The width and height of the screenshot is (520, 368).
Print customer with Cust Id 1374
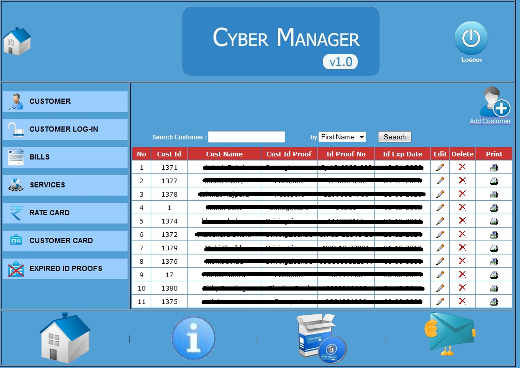click(x=494, y=221)
